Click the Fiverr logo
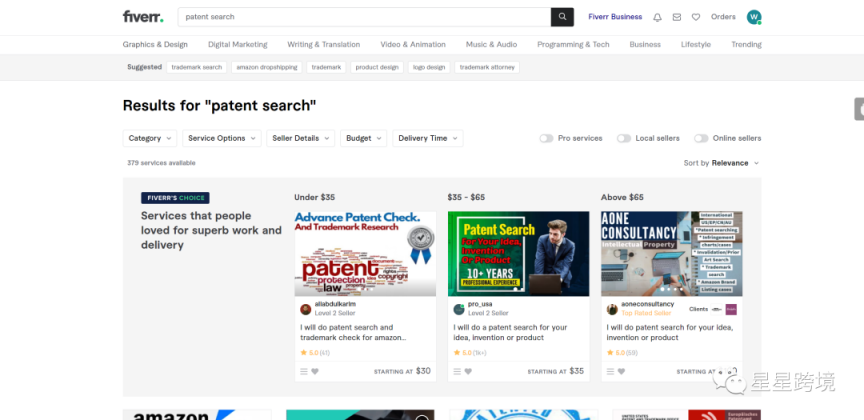 coord(143,17)
